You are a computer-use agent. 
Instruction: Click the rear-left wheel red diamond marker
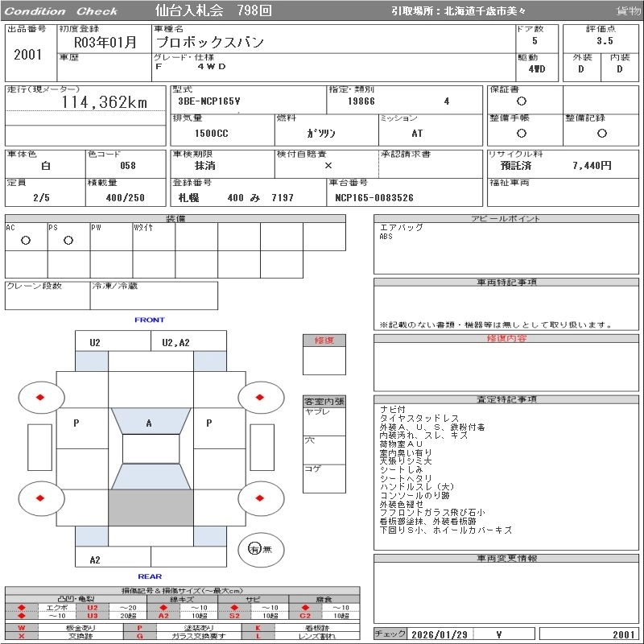pos(41,498)
